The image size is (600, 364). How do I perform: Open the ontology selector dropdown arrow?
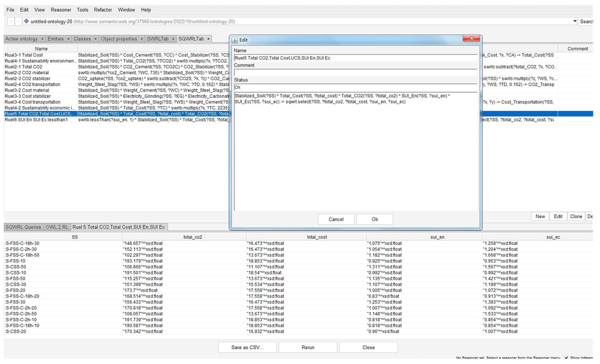pyautogui.click(x=575, y=21)
